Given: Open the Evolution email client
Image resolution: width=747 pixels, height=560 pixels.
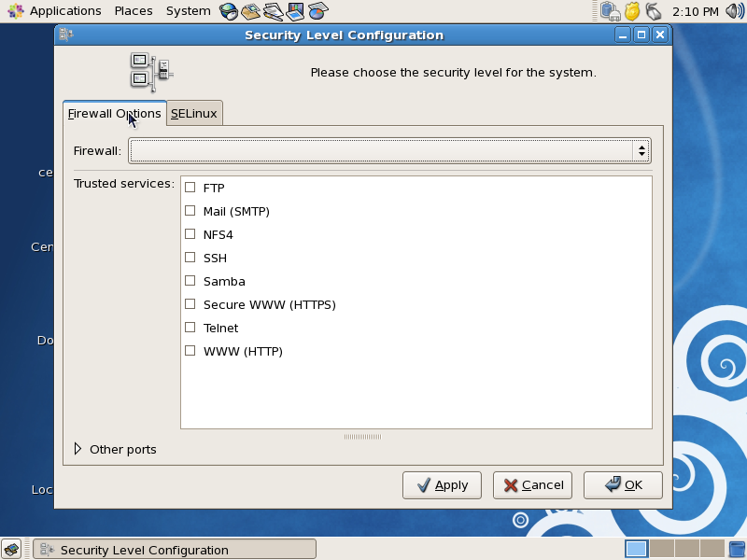Looking at the screenshot, I should coord(249,10).
